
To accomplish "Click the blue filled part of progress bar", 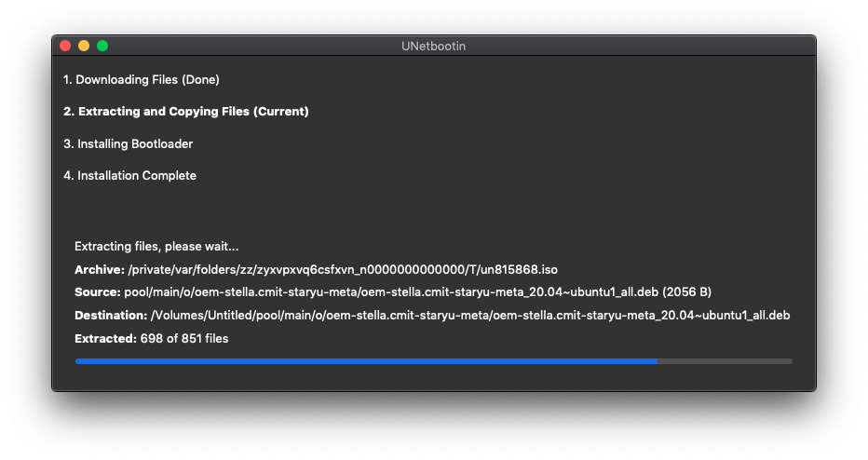I will [366, 361].
